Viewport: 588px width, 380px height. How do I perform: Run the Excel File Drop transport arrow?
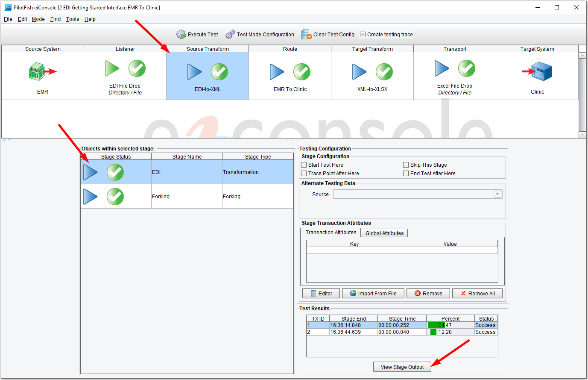(x=442, y=68)
